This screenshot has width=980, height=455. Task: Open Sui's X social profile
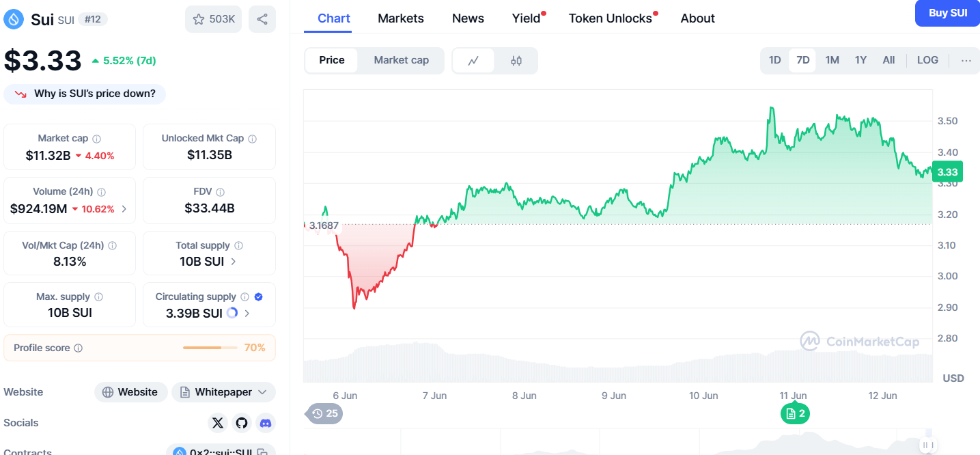tap(218, 423)
